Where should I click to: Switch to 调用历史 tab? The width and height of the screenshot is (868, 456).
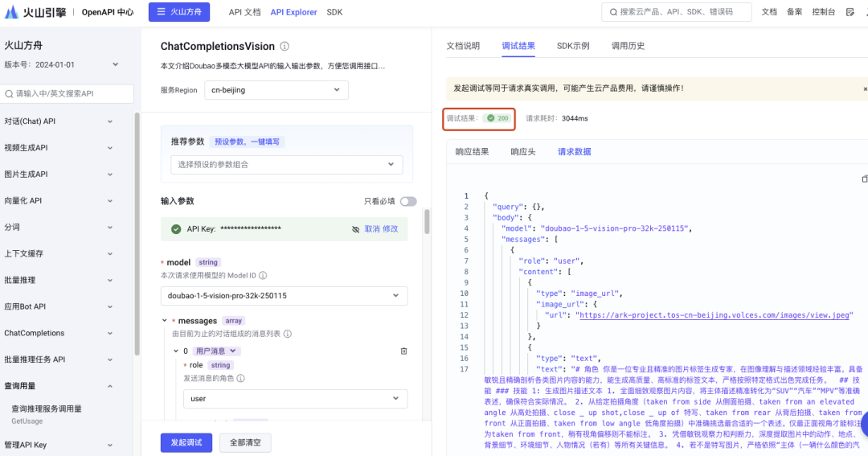(628, 46)
